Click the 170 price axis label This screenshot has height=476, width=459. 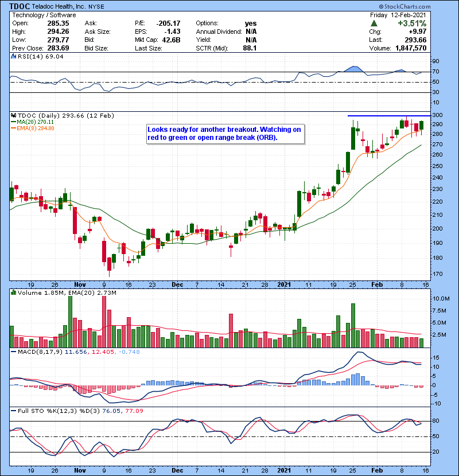point(437,274)
